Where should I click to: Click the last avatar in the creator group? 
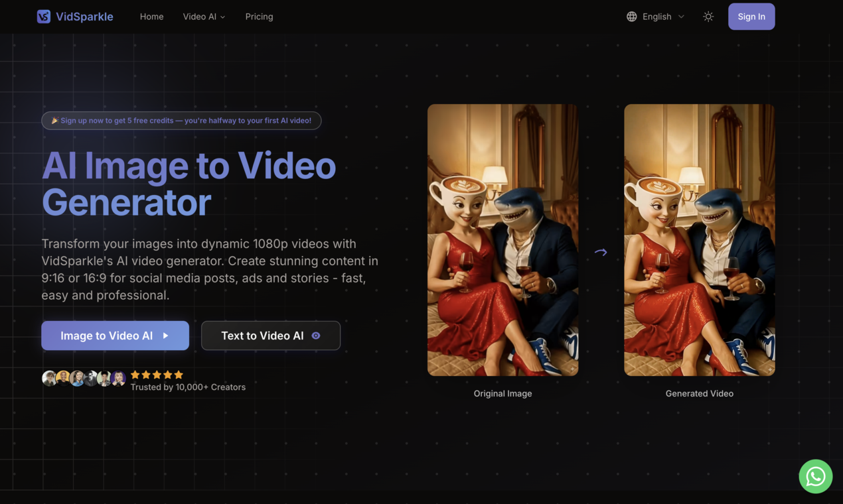[118, 378]
